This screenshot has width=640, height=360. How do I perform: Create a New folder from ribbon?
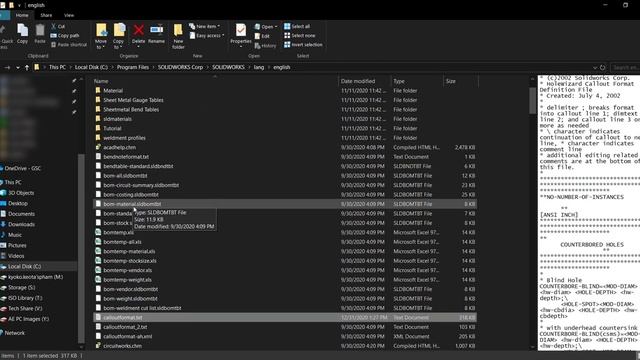(178, 36)
